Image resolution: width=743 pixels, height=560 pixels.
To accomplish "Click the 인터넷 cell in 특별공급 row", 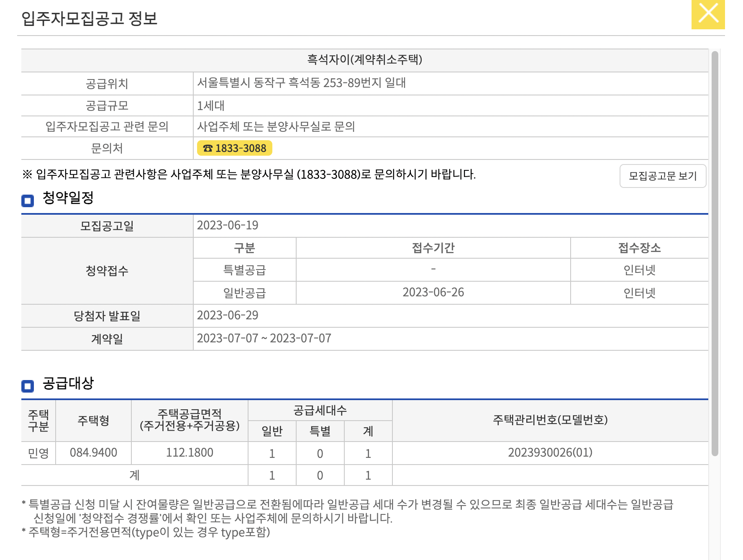I will coord(640,270).
